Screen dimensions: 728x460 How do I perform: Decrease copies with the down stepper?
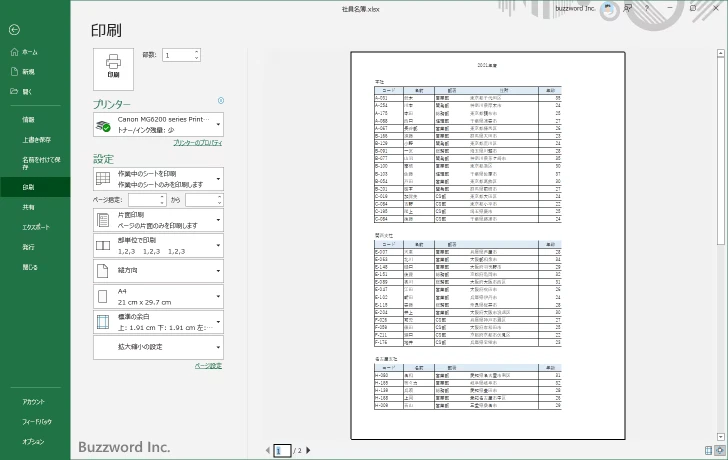pyautogui.click(x=197, y=58)
